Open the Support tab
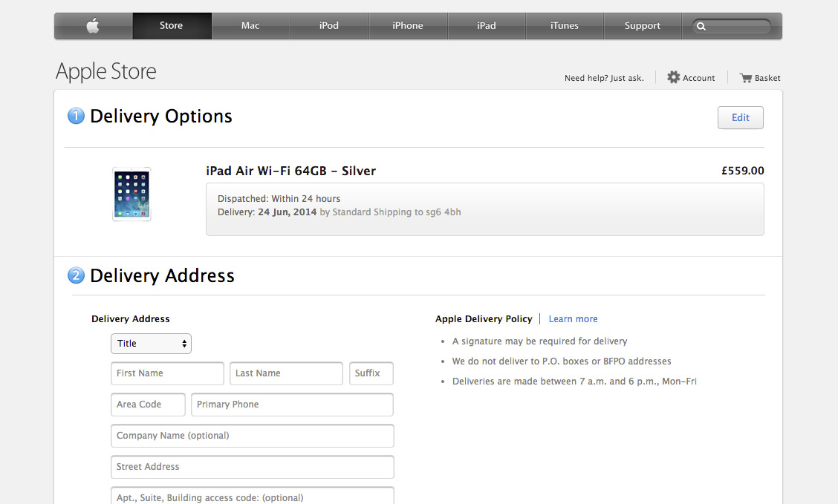The height and width of the screenshot is (504, 838). (x=643, y=26)
